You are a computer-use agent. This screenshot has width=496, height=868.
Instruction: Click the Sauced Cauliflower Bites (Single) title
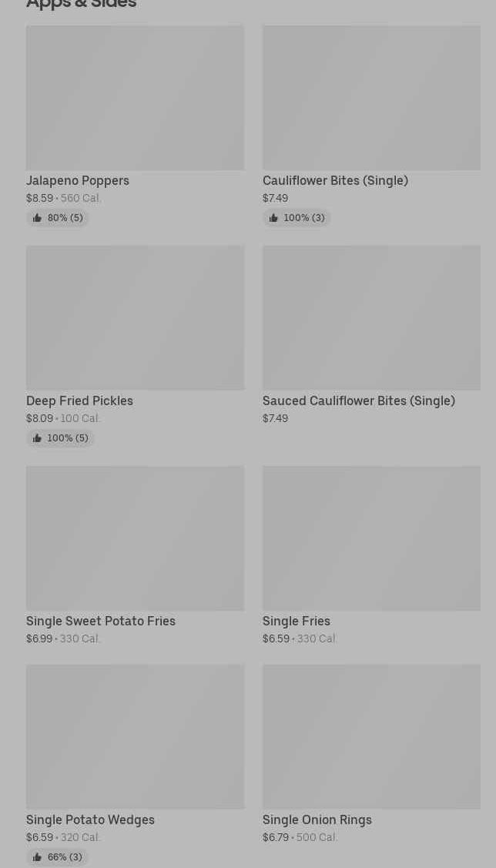(358, 400)
